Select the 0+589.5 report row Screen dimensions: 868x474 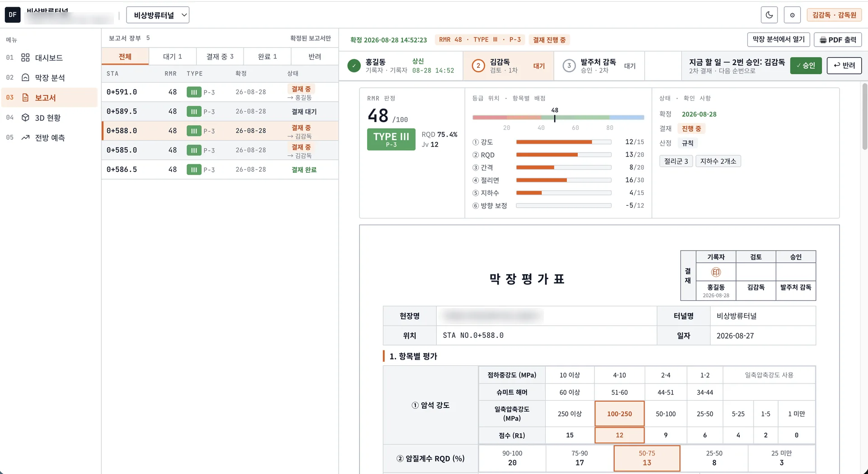tap(220, 111)
